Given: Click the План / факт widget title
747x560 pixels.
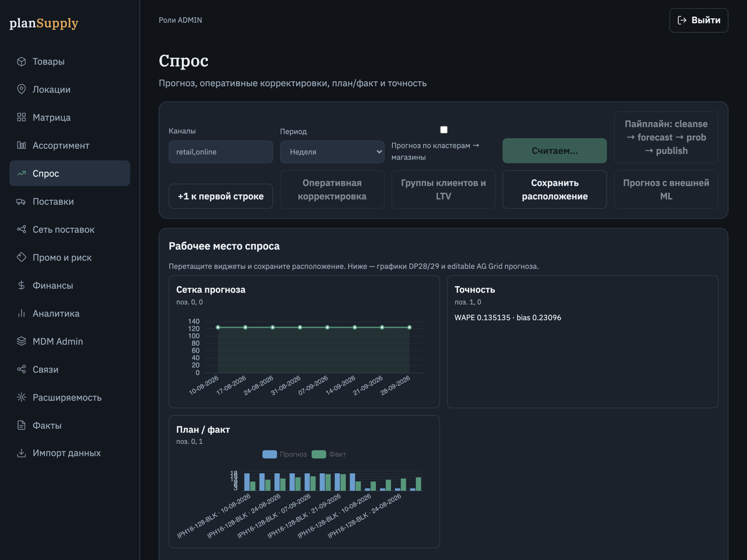Looking at the screenshot, I should (203, 429).
